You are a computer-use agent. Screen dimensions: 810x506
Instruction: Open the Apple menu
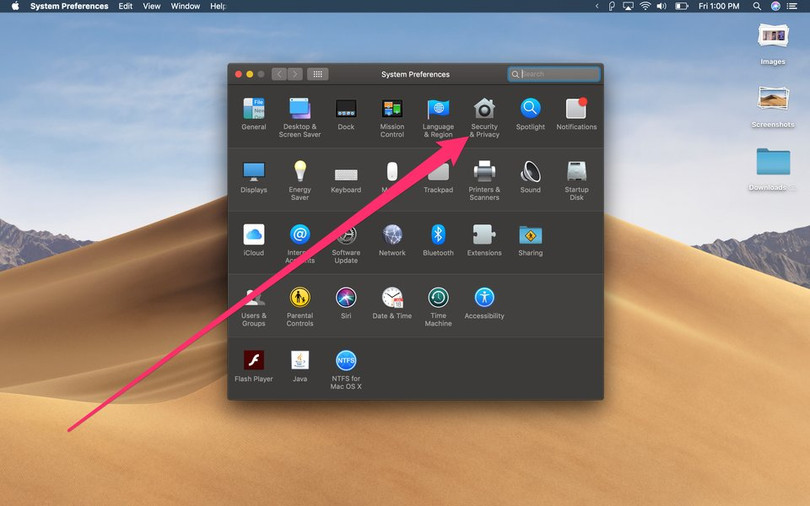coord(15,6)
